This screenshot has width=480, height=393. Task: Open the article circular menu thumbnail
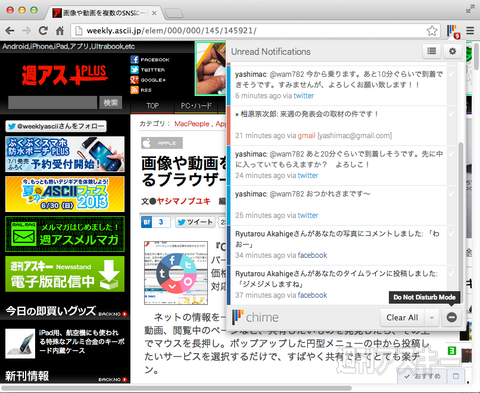[176, 273]
